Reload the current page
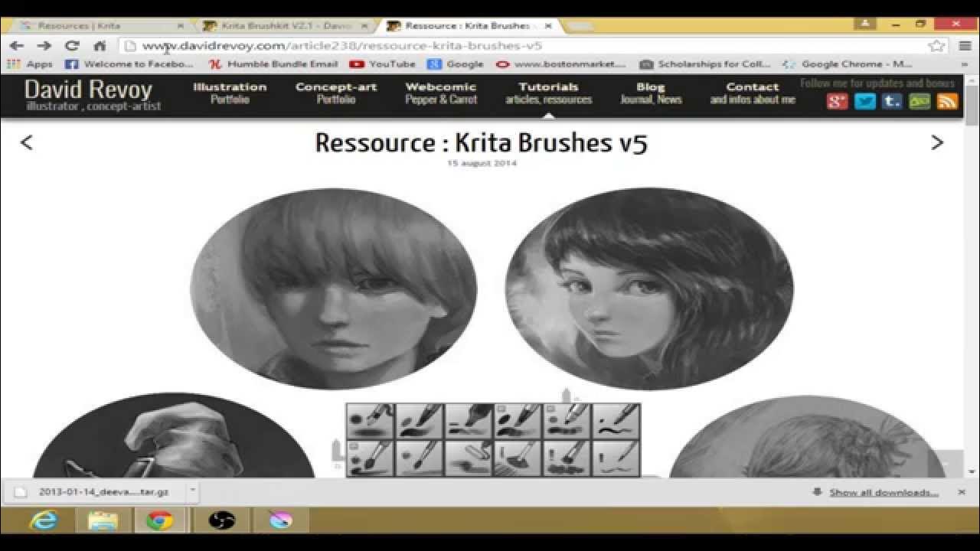The width and height of the screenshot is (980, 551). (x=72, y=46)
